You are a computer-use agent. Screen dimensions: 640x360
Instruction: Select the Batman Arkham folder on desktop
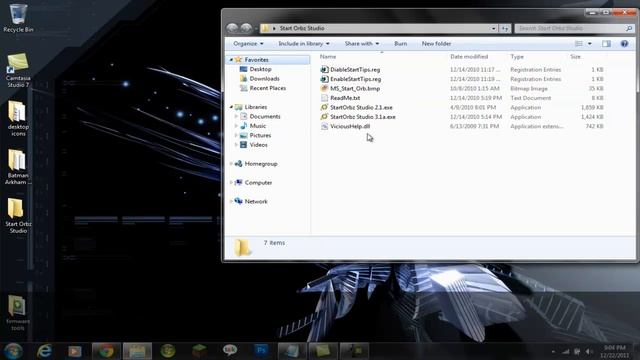point(18,167)
